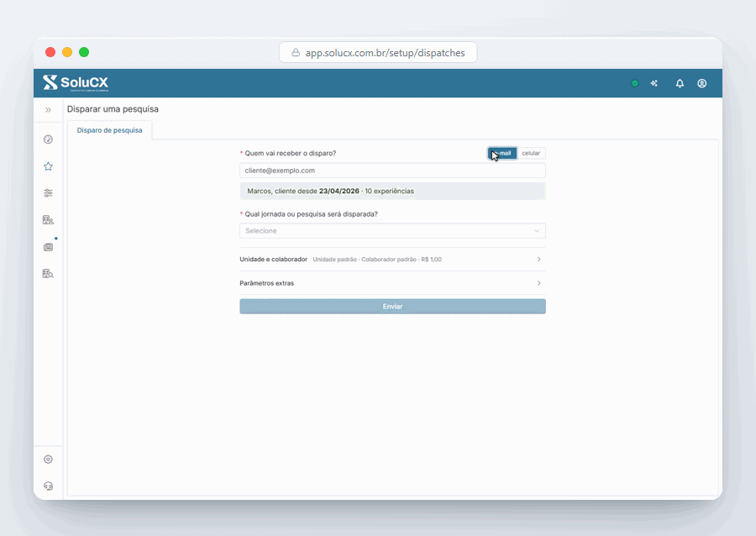Click the Enviar button
Viewport: 756px width, 536px height.
[x=392, y=307]
